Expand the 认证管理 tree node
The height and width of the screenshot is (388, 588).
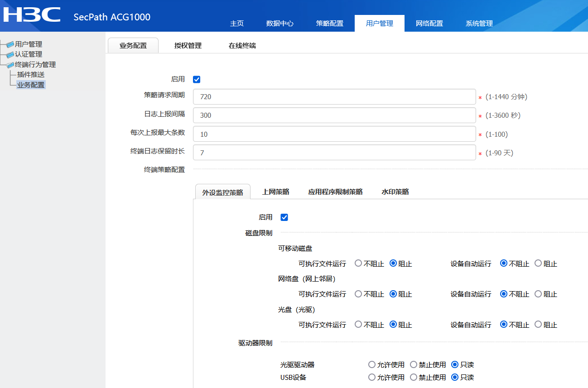point(28,54)
